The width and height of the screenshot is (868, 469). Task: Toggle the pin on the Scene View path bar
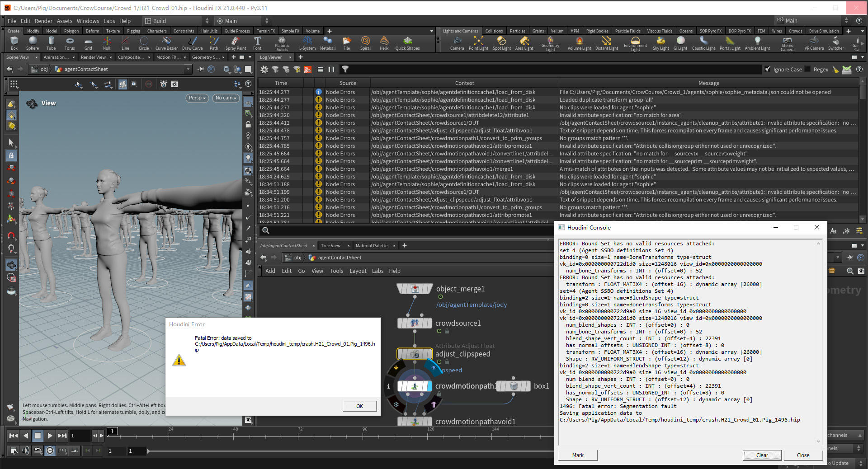pyautogui.click(x=201, y=69)
